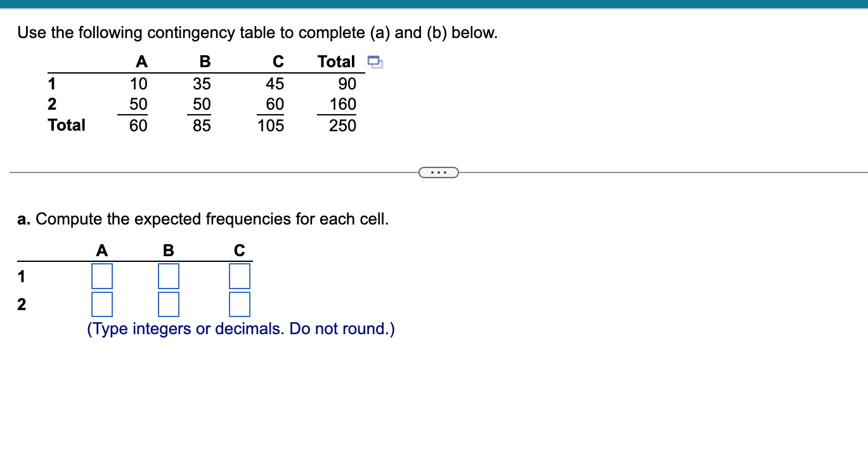868x468 pixels.
Task: Select the row label 2 in the answer table
Action: [x=22, y=304]
